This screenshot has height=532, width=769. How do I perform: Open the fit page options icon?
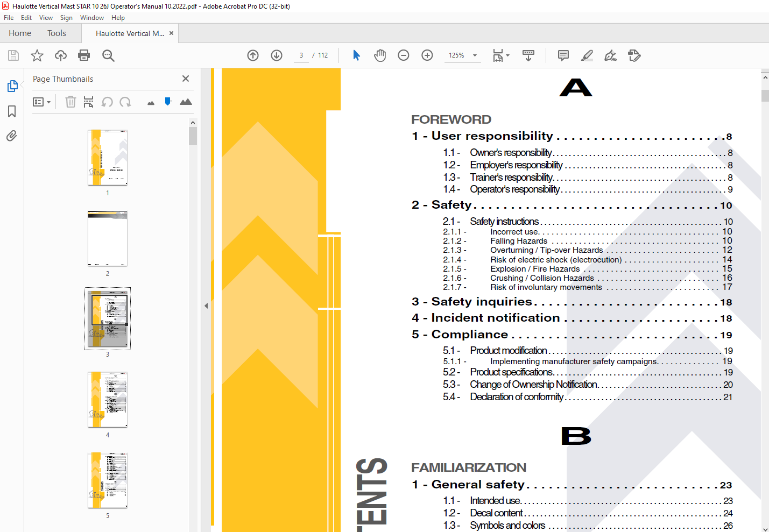[x=501, y=55]
